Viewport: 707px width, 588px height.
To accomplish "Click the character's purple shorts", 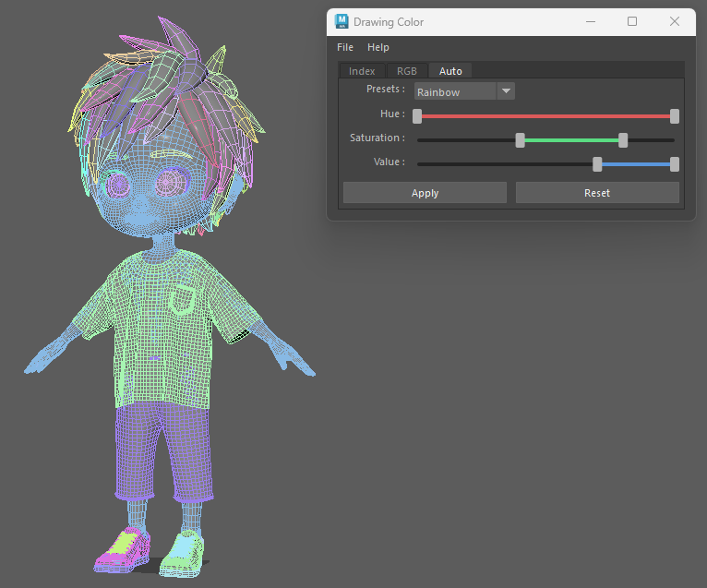I will pyautogui.click(x=163, y=451).
